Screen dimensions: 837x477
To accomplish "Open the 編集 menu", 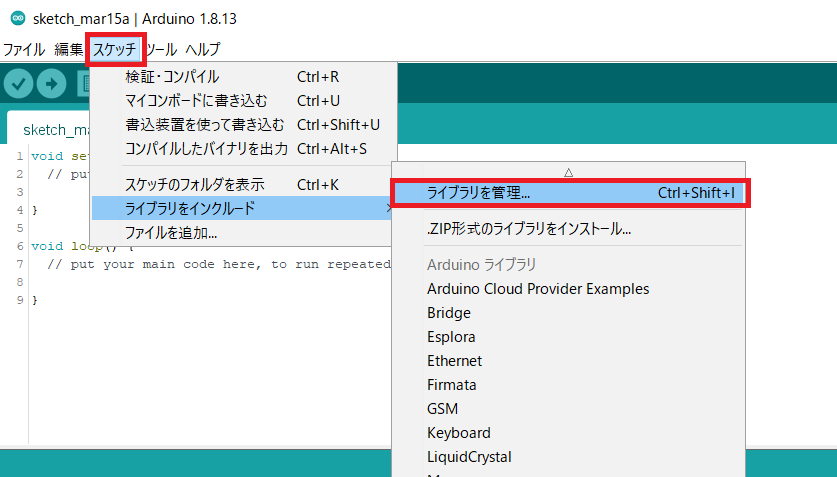I will (x=68, y=50).
